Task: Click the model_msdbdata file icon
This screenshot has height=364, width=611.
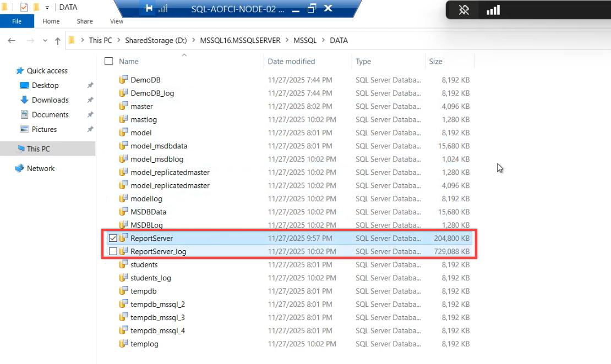Action: [x=123, y=146]
